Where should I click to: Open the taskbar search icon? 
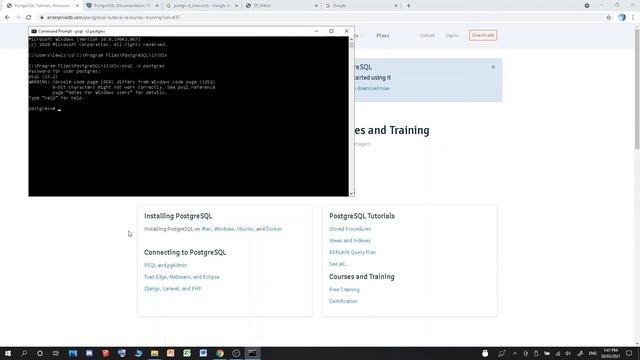coord(24,353)
